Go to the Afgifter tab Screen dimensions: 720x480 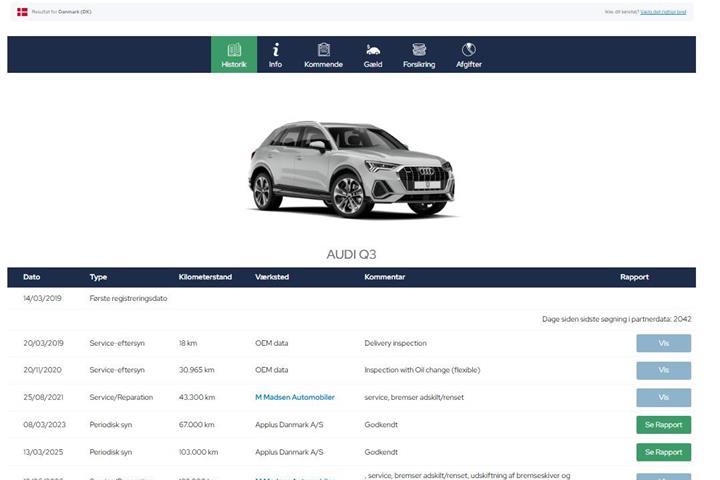point(468,55)
